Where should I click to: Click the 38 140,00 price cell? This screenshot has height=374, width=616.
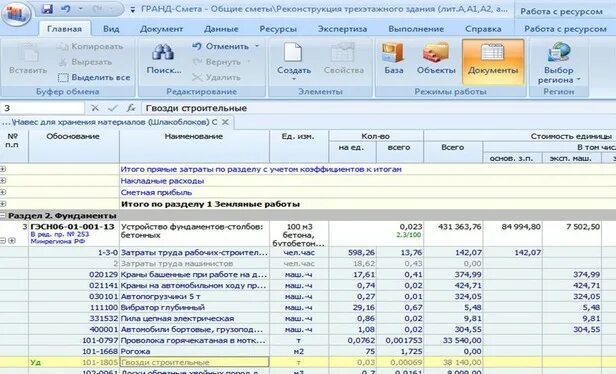[453, 362]
